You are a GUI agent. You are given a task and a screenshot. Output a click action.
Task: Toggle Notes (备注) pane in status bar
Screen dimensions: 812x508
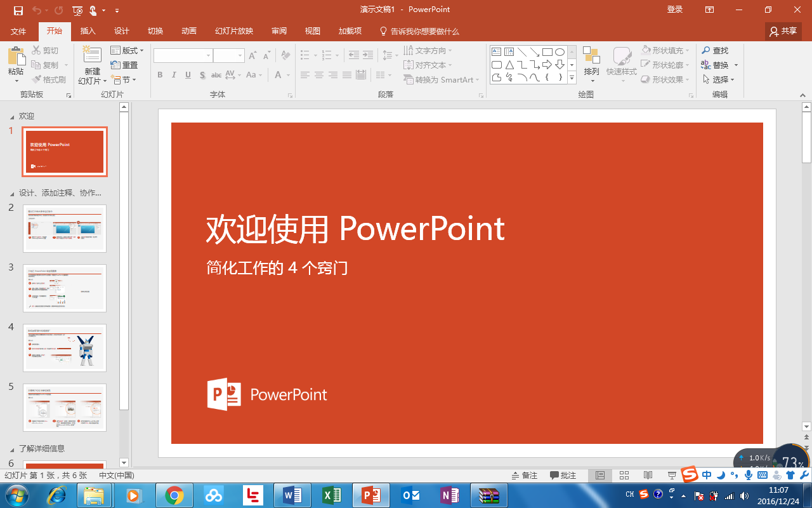[x=525, y=475]
